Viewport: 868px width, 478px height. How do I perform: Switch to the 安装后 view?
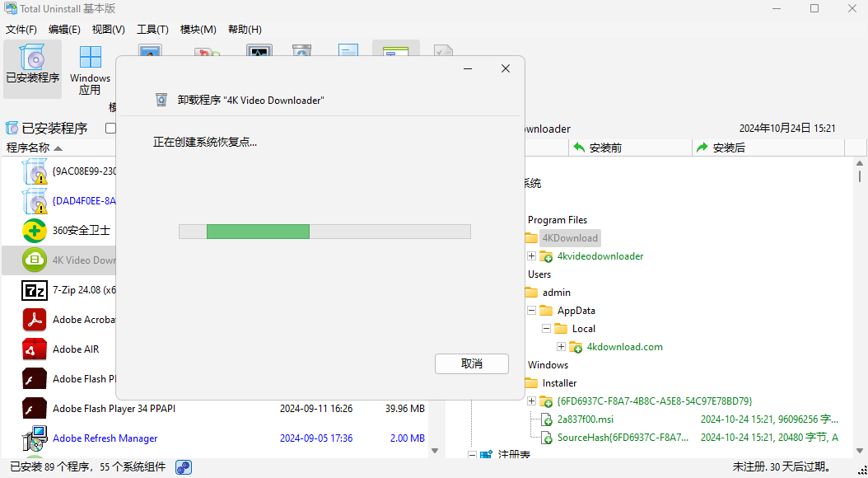pos(768,148)
